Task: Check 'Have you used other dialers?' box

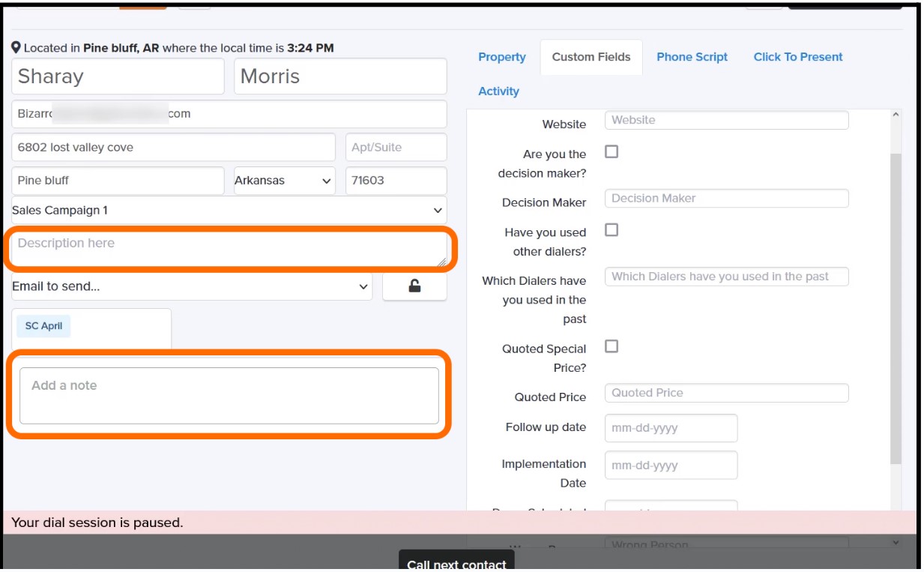Action: [x=612, y=229]
